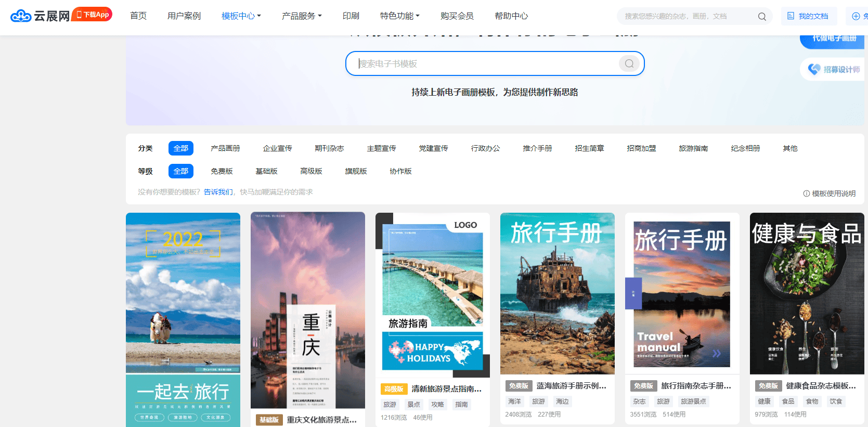Select the 纪念相册 category

click(x=745, y=148)
